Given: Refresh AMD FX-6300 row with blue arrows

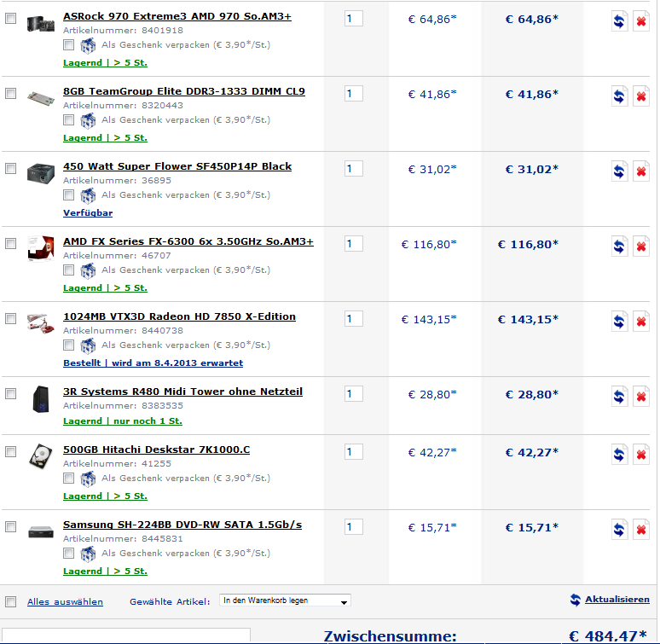Looking at the screenshot, I should tap(619, 247).
